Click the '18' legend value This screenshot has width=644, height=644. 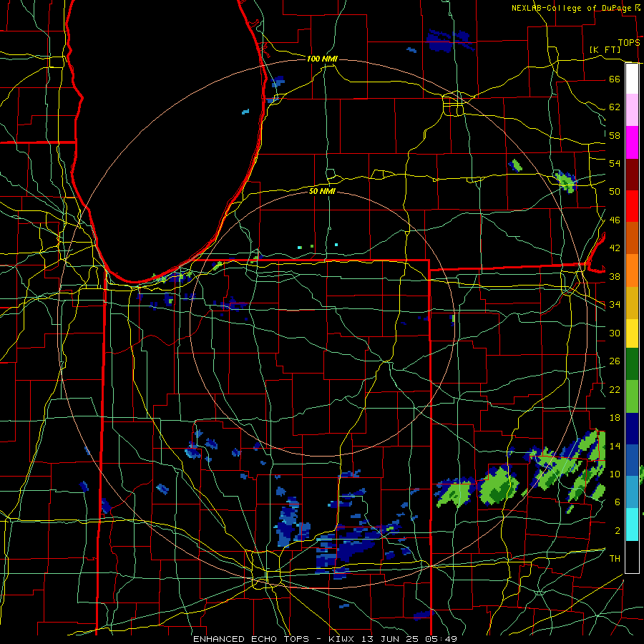pyautogui.click(x=615, y=418)
